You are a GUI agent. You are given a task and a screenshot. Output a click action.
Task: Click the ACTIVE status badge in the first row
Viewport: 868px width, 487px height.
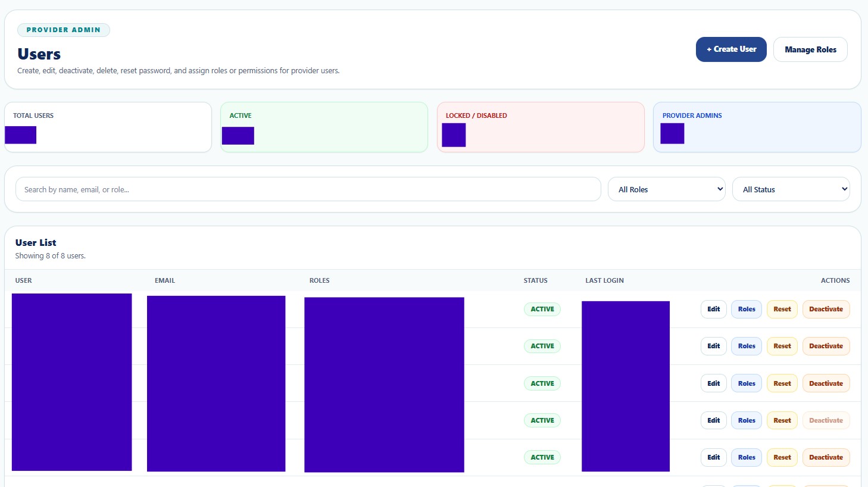click(542, 309)
